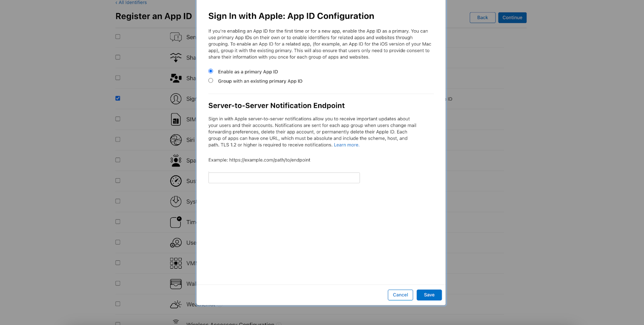This screenshot has height=325, width=644.
Task: Toggle the checkbox in the VM capability row
Action: click(x=118, y=263)
